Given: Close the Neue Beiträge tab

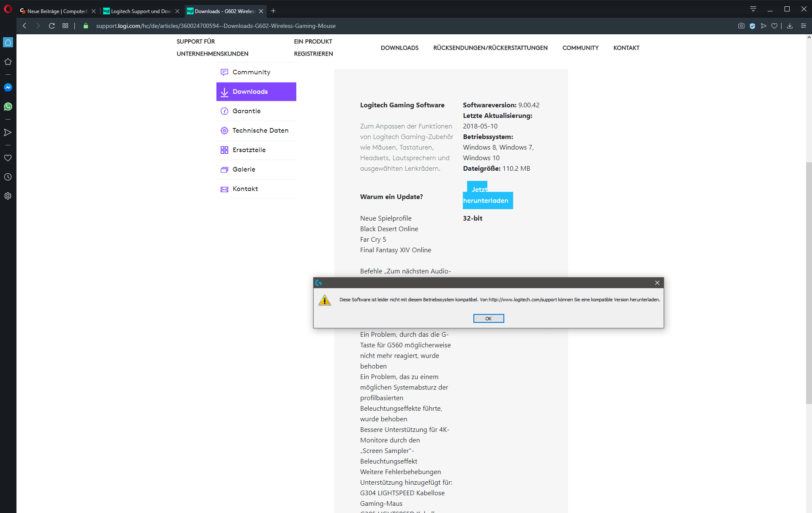Looking at the screenshot, I should click(x=94, y=11).
